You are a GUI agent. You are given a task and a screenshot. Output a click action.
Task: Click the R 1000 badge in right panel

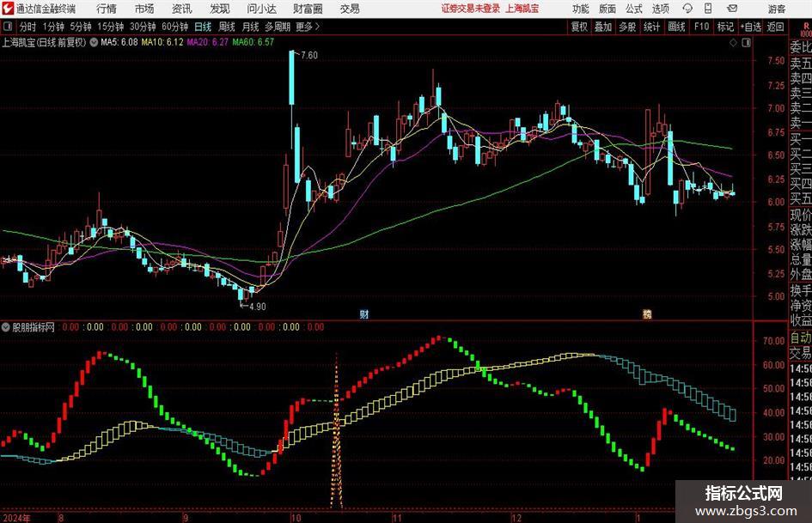coord(806,29)
